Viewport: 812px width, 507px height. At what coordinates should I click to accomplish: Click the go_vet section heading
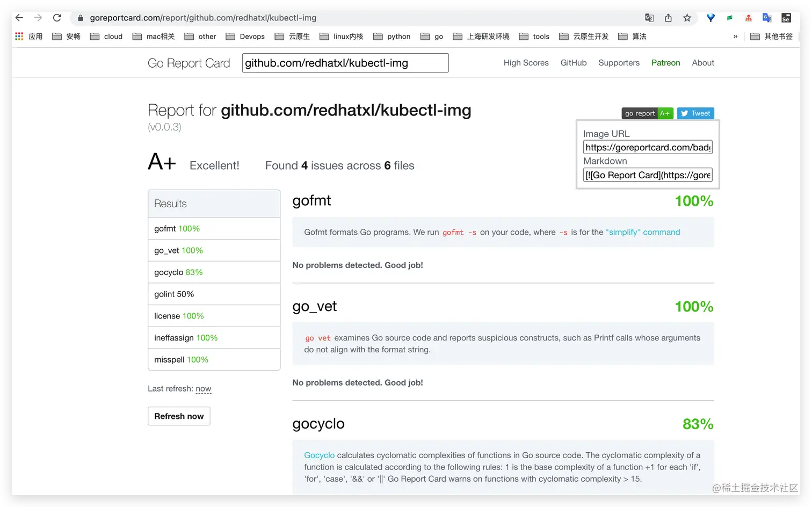[x=315, y=306]
